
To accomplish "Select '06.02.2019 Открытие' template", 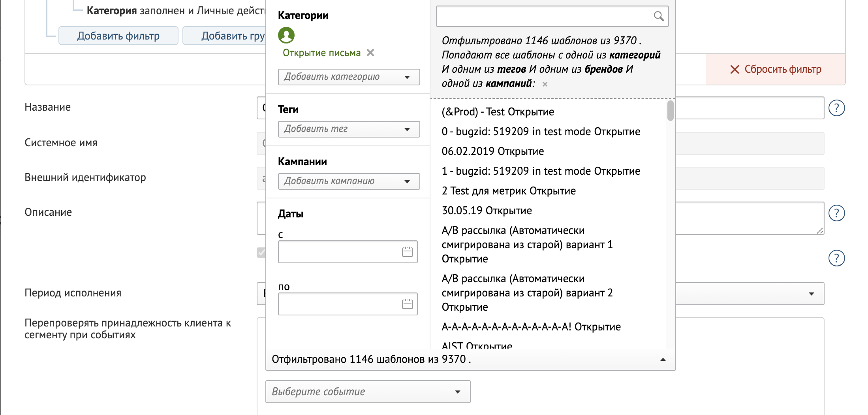I will point(492,151).
